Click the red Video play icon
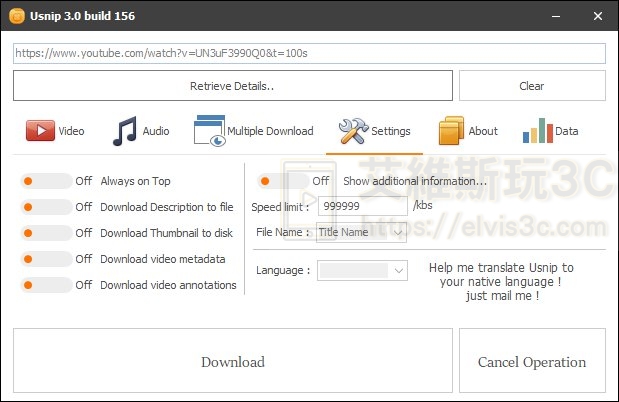 [x=40, y=131]
